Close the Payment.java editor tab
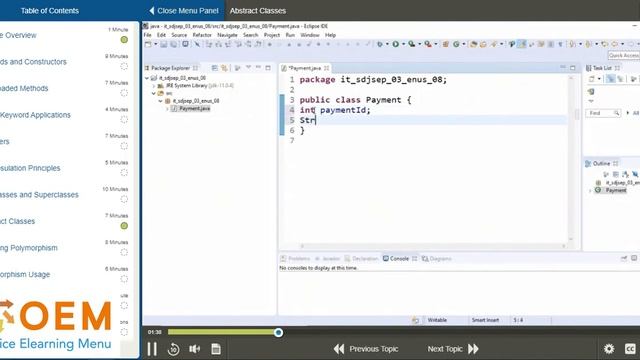Image resolution: width=640 pixels, height=360 pixels. coord(327,68)
